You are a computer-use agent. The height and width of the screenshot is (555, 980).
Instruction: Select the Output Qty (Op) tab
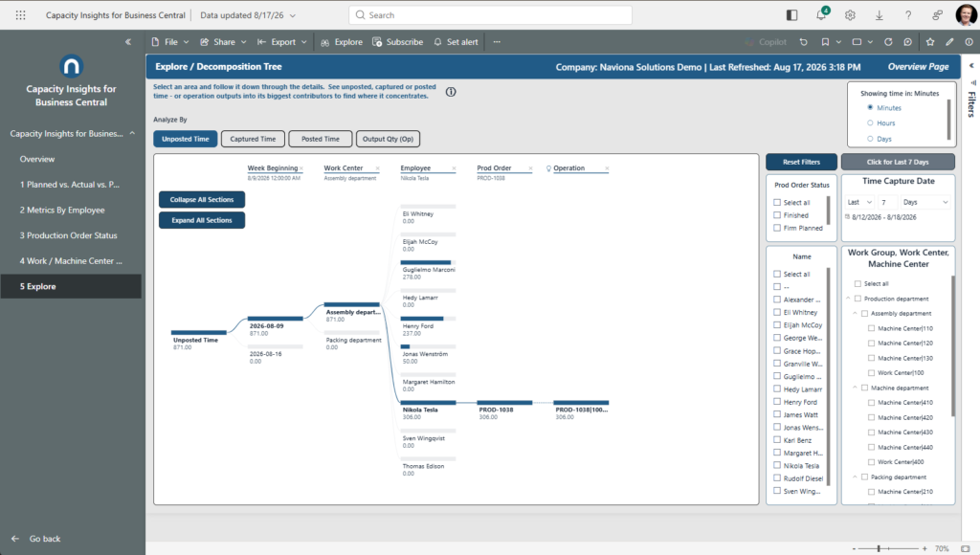(389, 139)
